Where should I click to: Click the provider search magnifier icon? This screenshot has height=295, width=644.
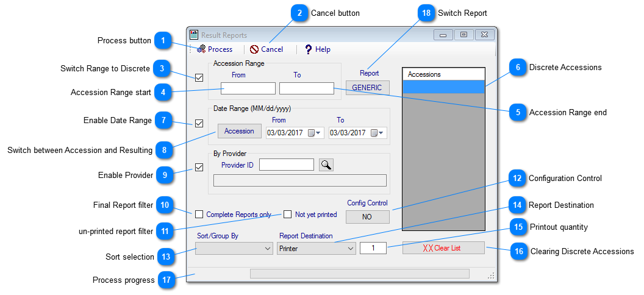pos(326,165)
